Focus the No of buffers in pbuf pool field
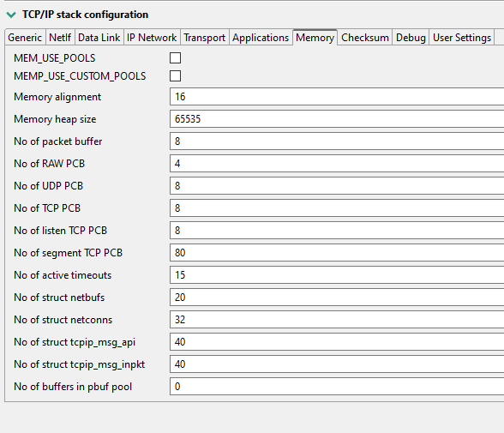The image size is (504, 433). [x=337, y=387]
